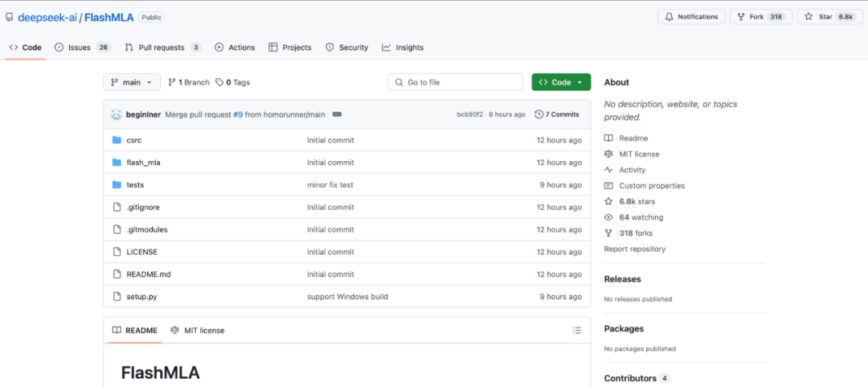868x387 pixels.
Task: Click the csrc folder icon
Action: pos(117,140)
